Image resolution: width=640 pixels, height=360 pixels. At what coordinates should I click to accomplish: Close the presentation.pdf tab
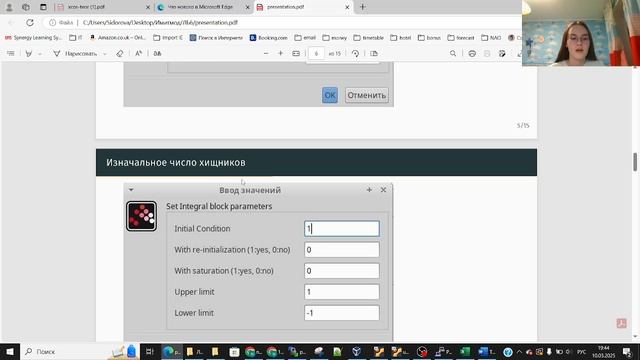coord(347,7)
